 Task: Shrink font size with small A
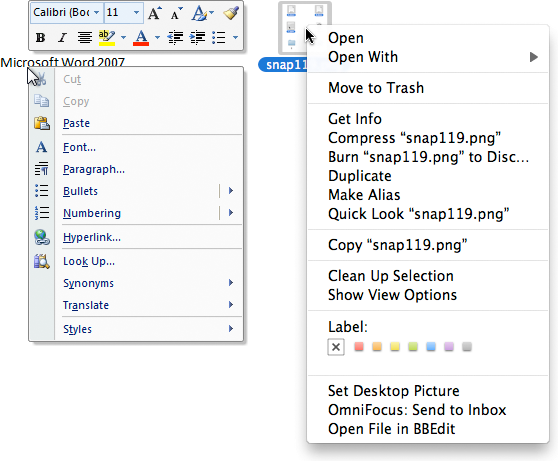click(176, 14)
